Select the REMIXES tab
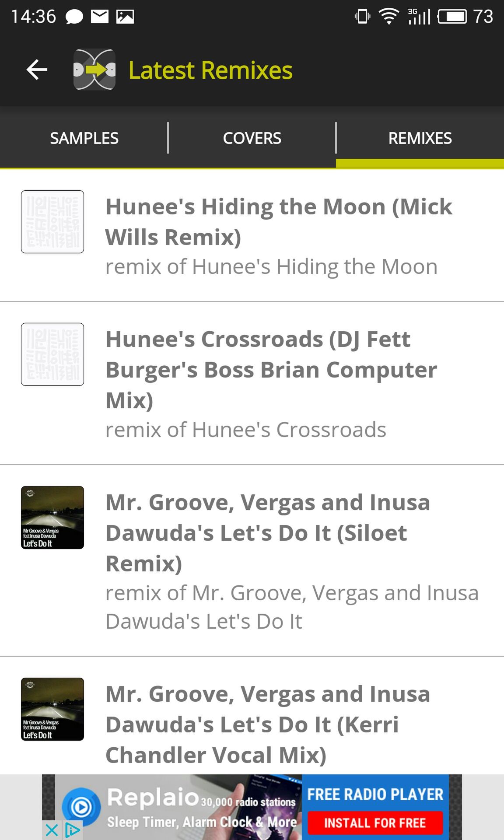504x840 pixels. (420, 138)
